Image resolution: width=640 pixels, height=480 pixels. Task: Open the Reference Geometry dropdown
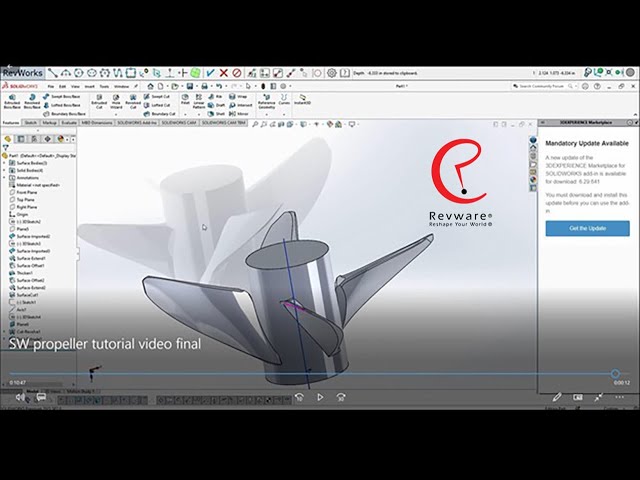(267, 115)
